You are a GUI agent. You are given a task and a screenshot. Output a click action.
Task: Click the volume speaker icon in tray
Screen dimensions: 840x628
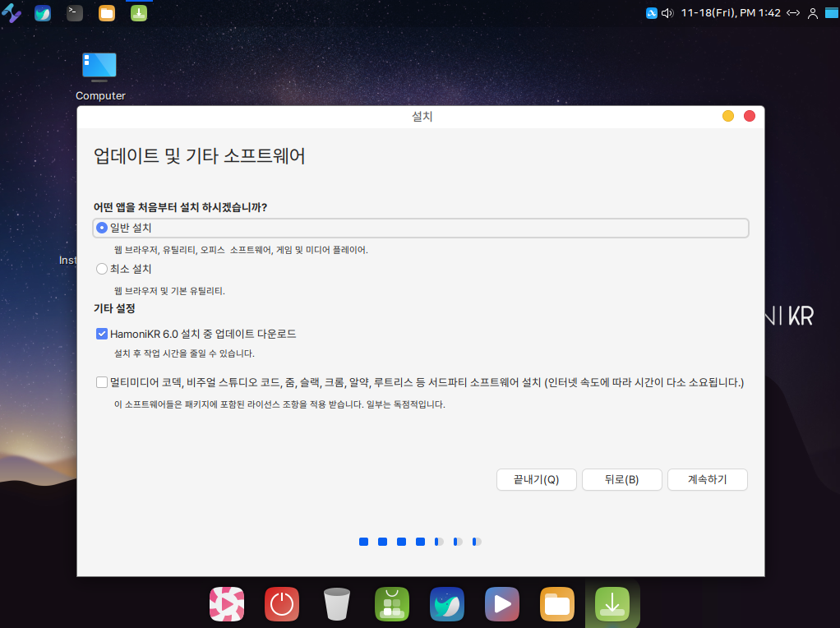(667, 12)
